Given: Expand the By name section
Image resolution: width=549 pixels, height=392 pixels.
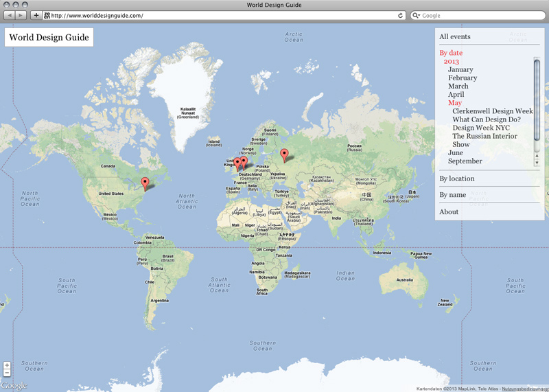Looking at the screenshot, I should coord(453,195).
